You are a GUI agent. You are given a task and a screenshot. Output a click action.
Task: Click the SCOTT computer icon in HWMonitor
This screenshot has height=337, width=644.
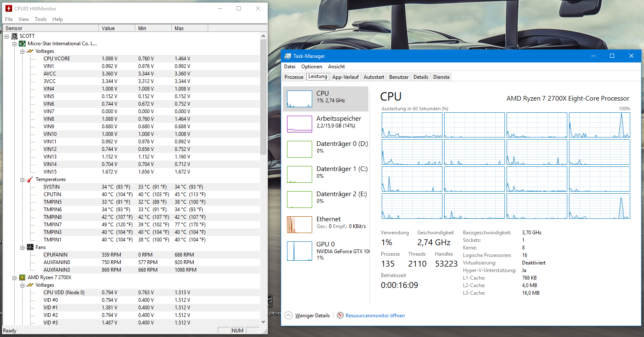(x=14, y=36)
